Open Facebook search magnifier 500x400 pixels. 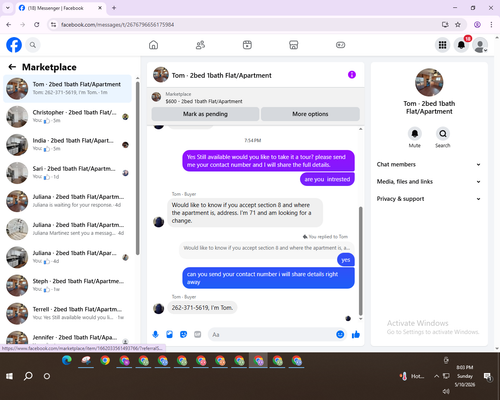[33, 45]
